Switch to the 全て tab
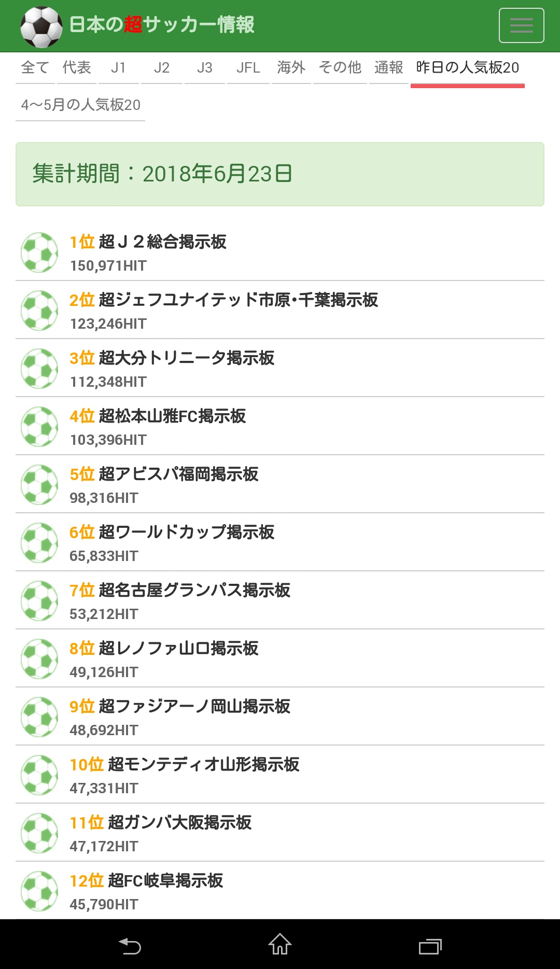 pos(35,68)
